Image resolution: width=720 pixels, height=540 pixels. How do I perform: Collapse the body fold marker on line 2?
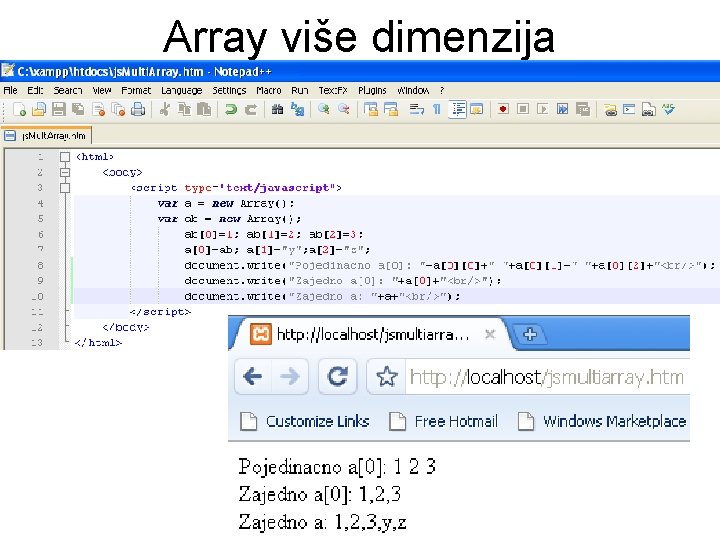pyautogui.click(x=65, y=173)
